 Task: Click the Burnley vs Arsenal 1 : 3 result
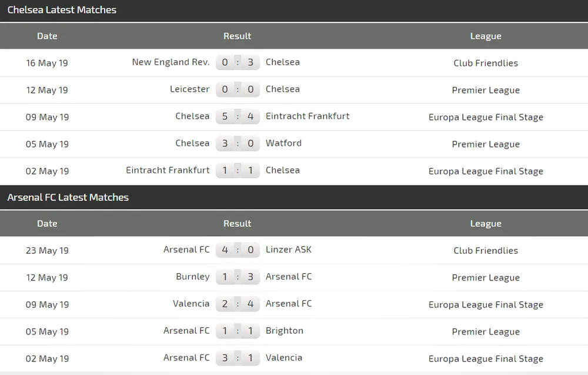[x=238, y=277]
